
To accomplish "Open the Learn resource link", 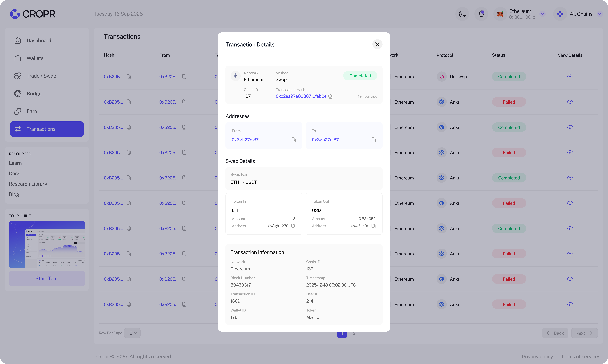I will coord(15,163).
